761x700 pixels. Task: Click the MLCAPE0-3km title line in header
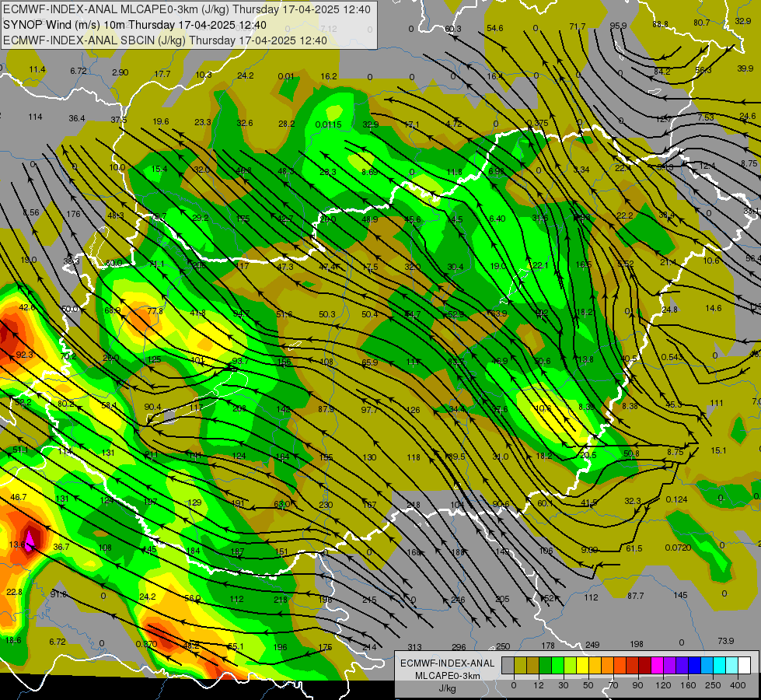click(187, 9)
